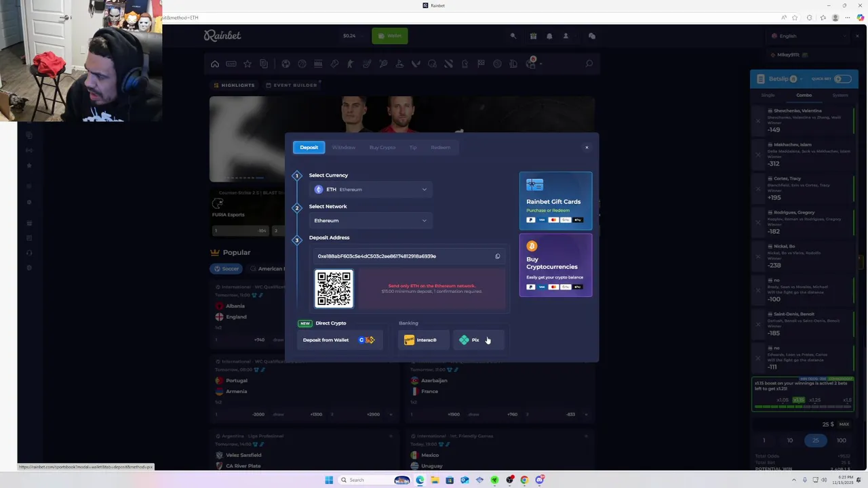The image size is (868, 488).
Task: Choose Deposit from Wallet option
Action: tap(340, 340)
